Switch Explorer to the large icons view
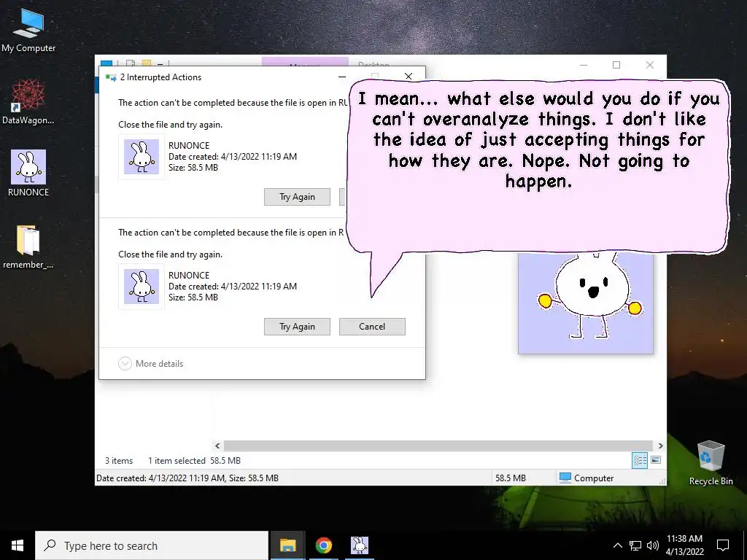The image size is (747, 560). pyautogui.click(x=656, y=460)
